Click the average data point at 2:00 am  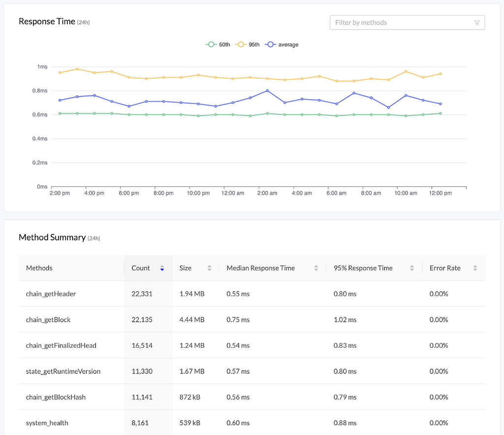pyautogui.click(x=267, y=91)
